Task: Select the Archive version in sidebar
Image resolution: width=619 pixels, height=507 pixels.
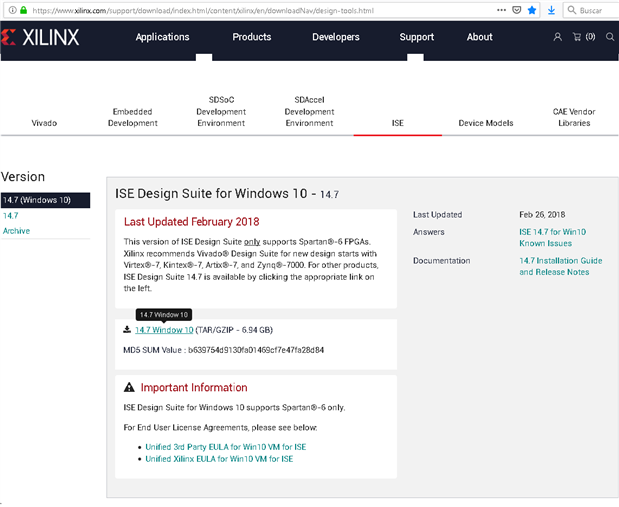Action: [16, 231]
